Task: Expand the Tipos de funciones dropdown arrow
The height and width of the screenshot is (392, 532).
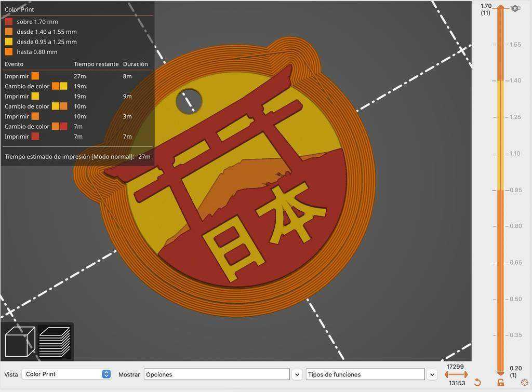Action: coord(432,374)
